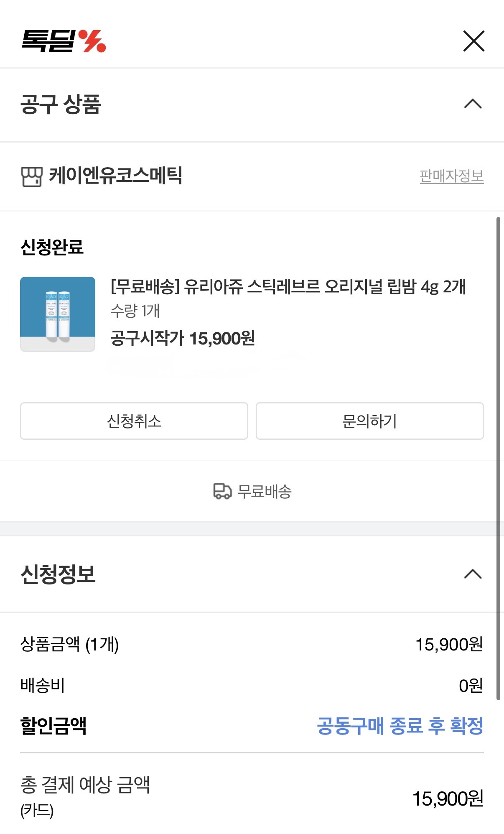This screenshot has height=834, width=504.
Task: Click the 신청완료 status label
Action: click(x=52, y=247)
